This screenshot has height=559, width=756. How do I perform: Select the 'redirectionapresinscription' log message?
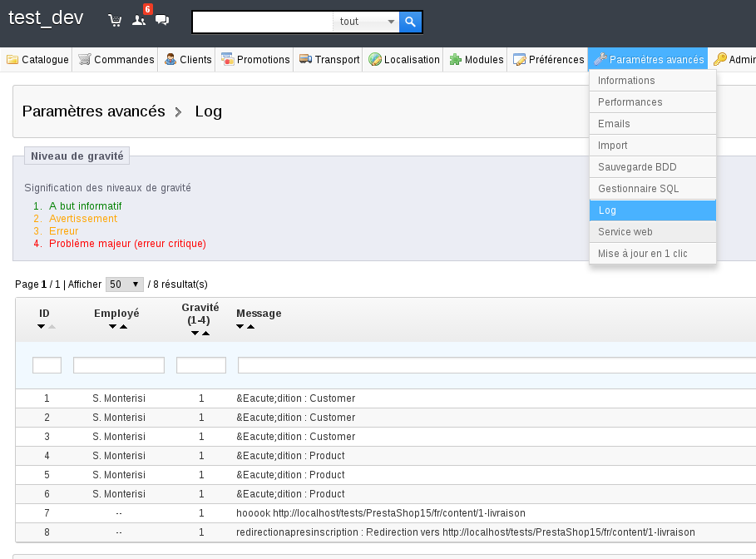click(x=465, y=532)
